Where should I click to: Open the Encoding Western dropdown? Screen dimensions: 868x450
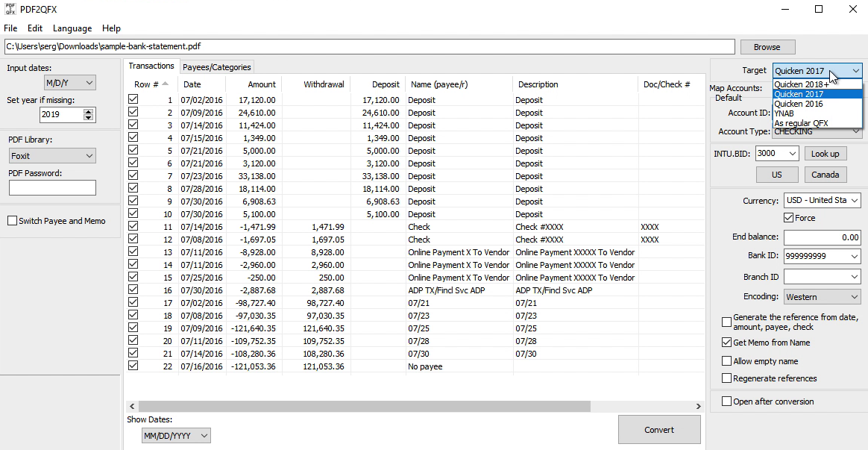click(822, 296)
